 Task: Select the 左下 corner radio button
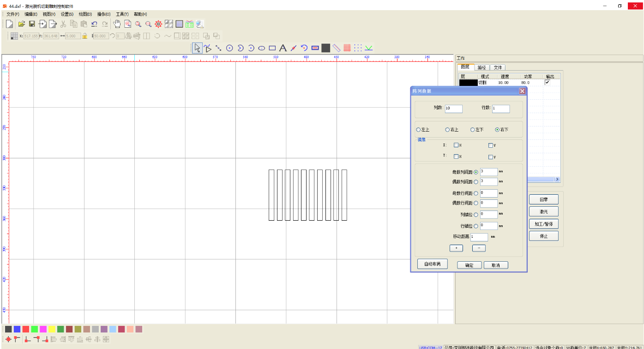click(472, 130)
